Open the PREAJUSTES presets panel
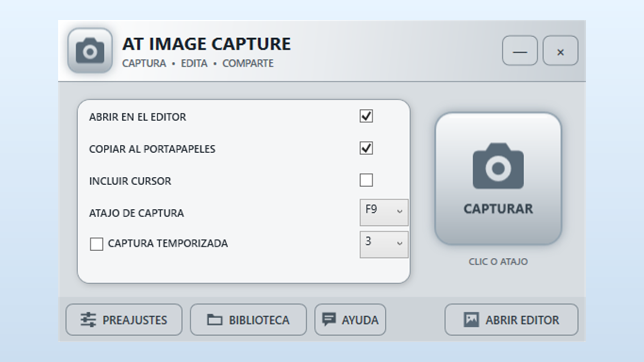Image resolution: width=644 pixels, height=362 pixels. [x=124, y=320]
